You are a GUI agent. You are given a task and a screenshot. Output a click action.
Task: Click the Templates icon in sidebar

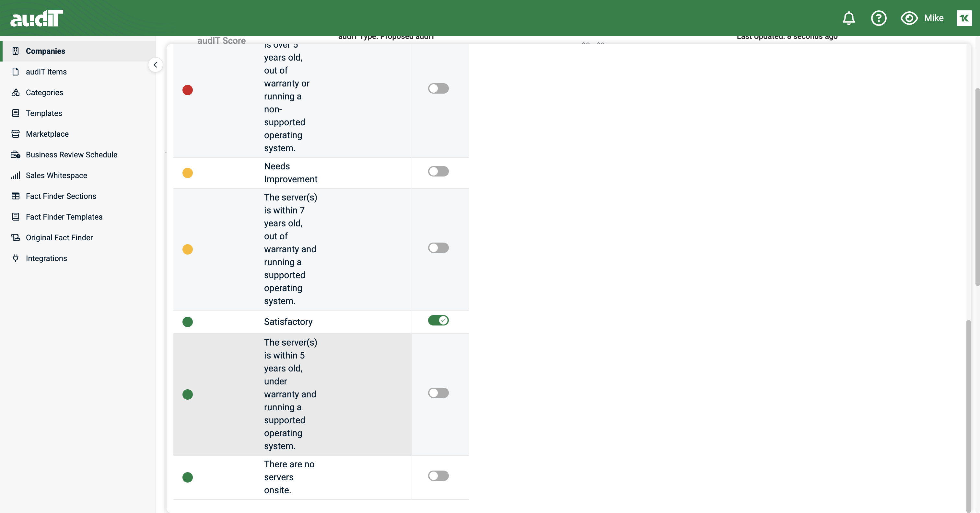[x=16, y=113]
